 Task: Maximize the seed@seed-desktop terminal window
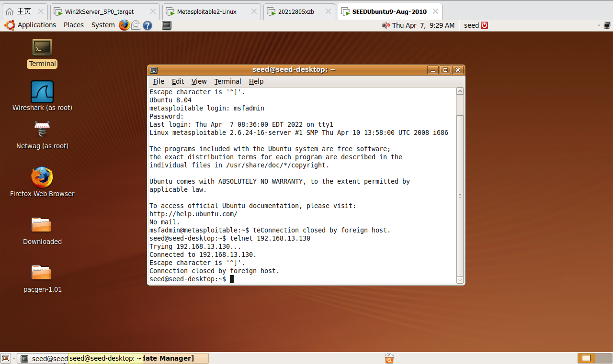point(445,70)
